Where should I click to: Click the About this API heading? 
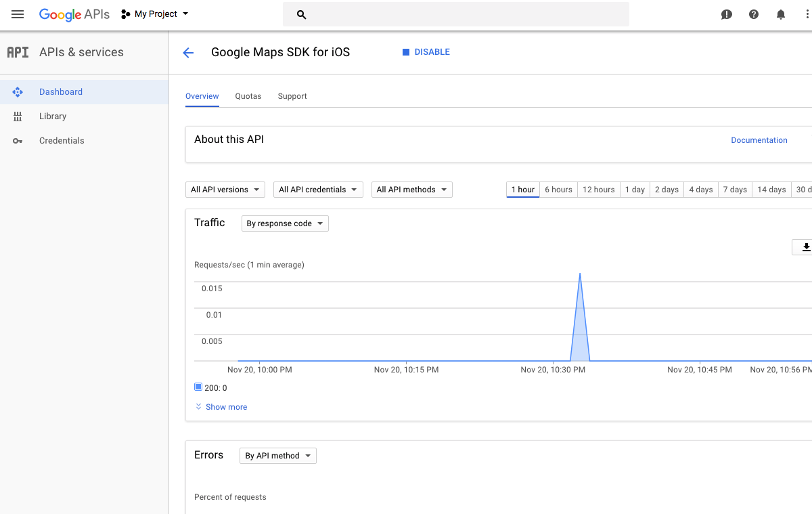pyautogui.click(x=229, y=140)
